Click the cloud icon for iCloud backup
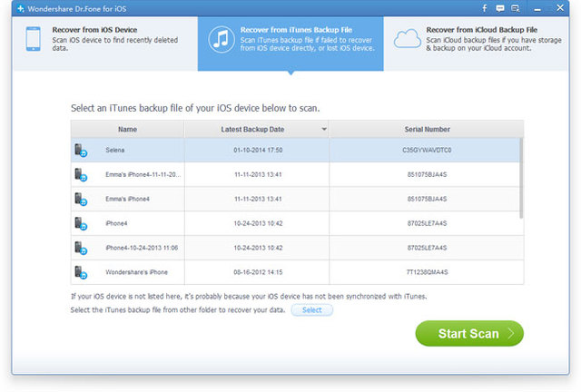The width and height of the screenshot is (581, 392). point(407,39)
